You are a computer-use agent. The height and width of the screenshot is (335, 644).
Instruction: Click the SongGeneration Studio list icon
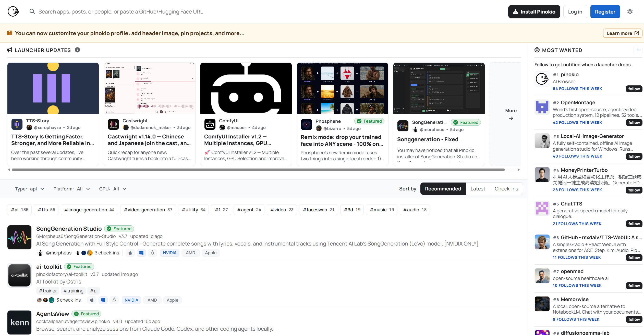[x=19, y=237]
